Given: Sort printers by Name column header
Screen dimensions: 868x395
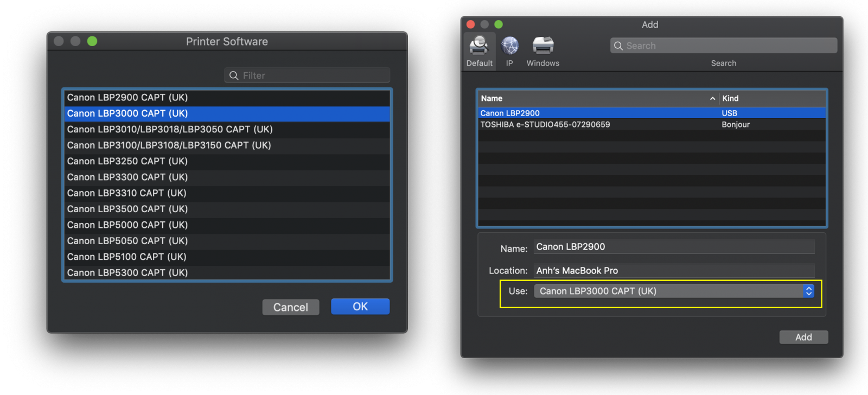Looking at the screenshot, I should tap(598, 98).
